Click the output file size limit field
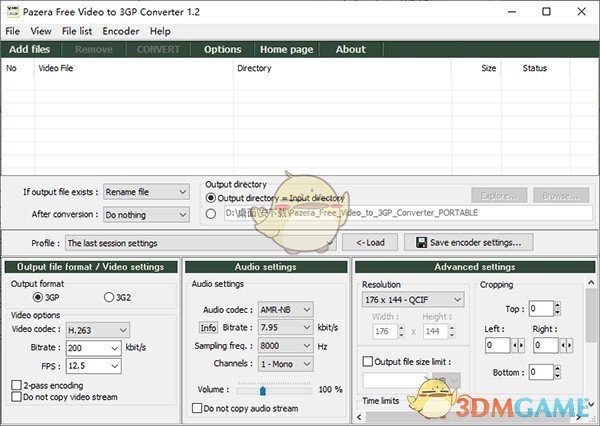 (395, 381)
